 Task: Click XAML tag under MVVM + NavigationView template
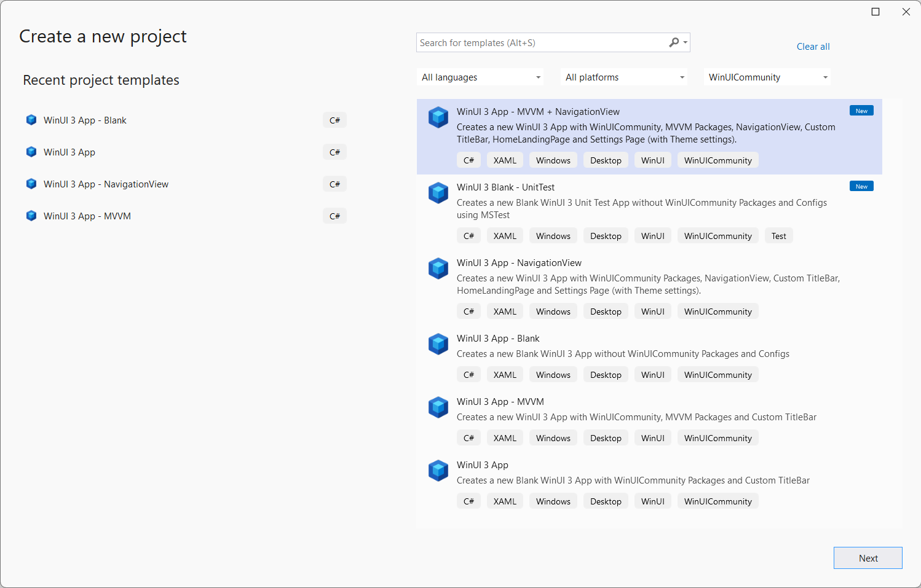coord(505,160)
